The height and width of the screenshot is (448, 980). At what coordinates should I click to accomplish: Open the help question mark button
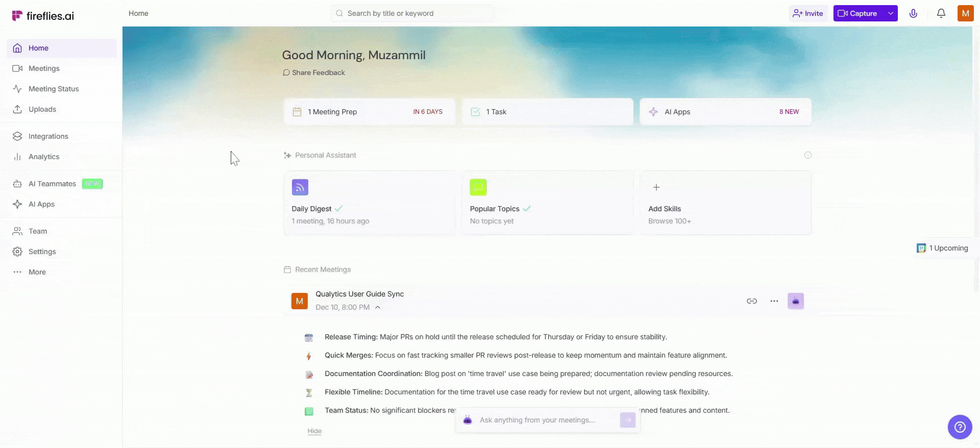coord(960,427)
